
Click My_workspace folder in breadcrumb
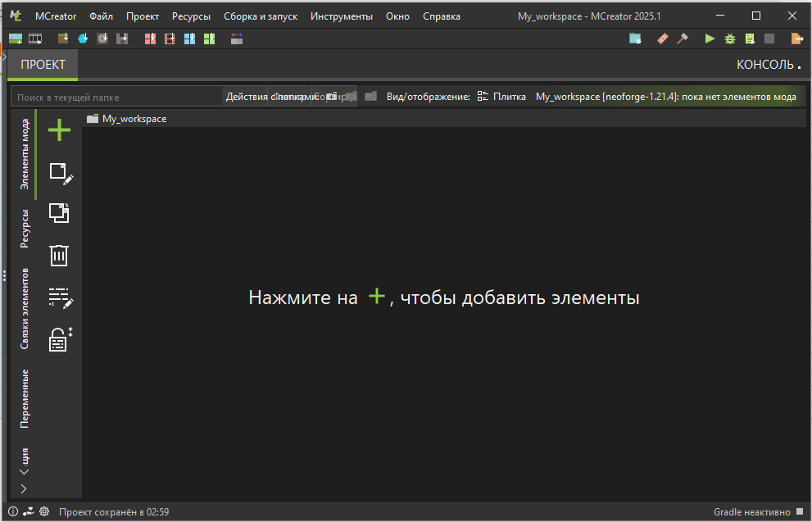point(127,119)
